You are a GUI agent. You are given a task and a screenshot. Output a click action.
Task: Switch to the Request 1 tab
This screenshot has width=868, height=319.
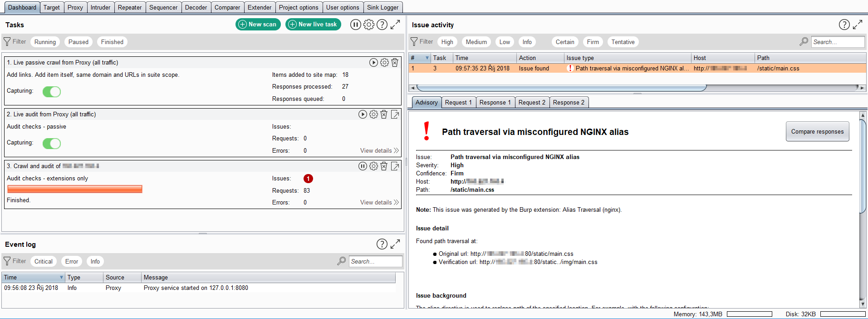point(458,102)
